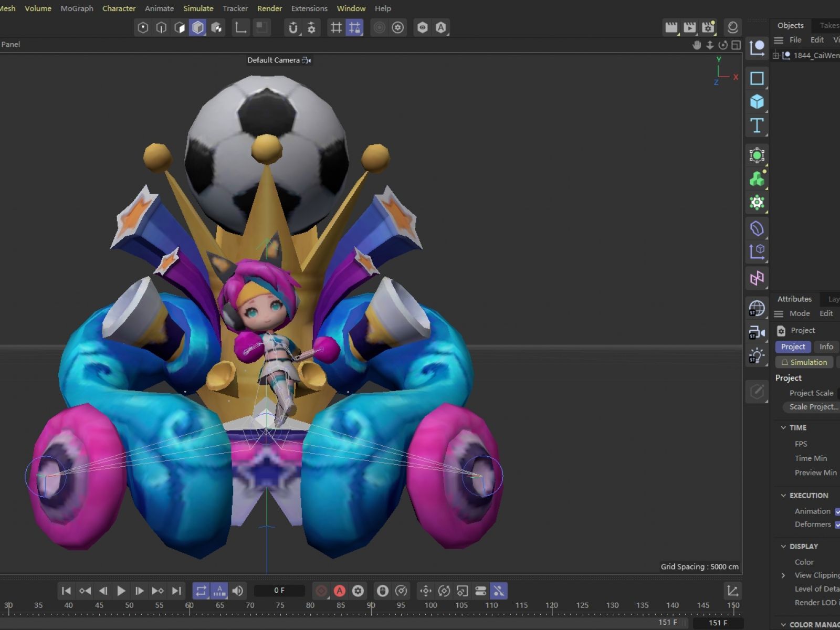Click frame 90 on the timeline ruler
This screenshot has height=630, width=840.
[371, 605]
